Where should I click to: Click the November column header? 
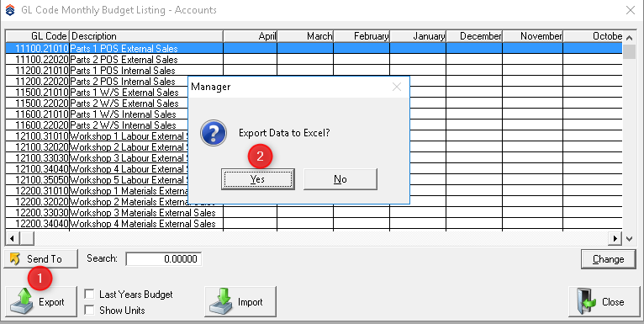pyautogui.click(x=532, y=36)
